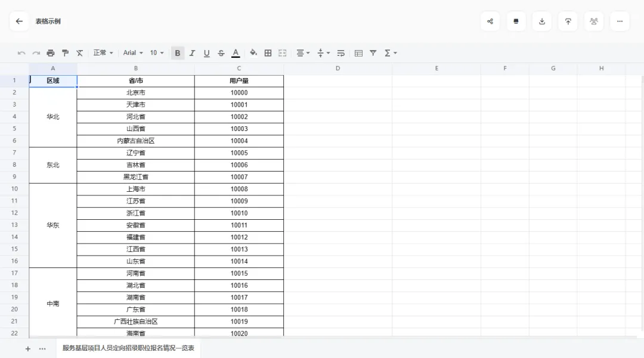Select the 区域 header cell
Screen dimensions: 644x358
53,81
